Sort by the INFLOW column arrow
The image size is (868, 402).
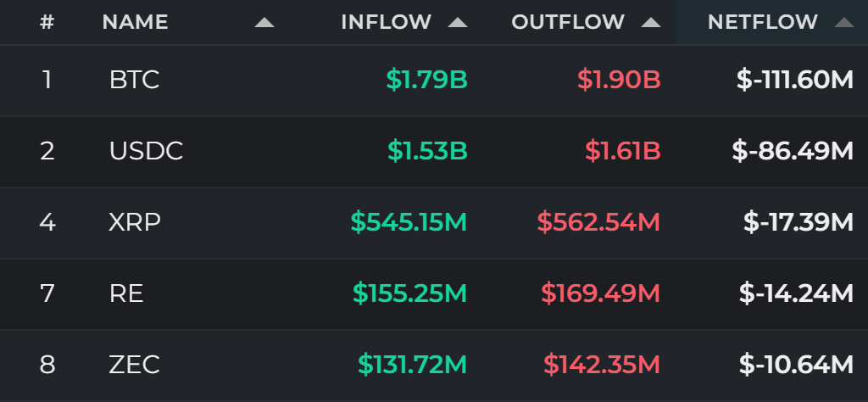458,23
